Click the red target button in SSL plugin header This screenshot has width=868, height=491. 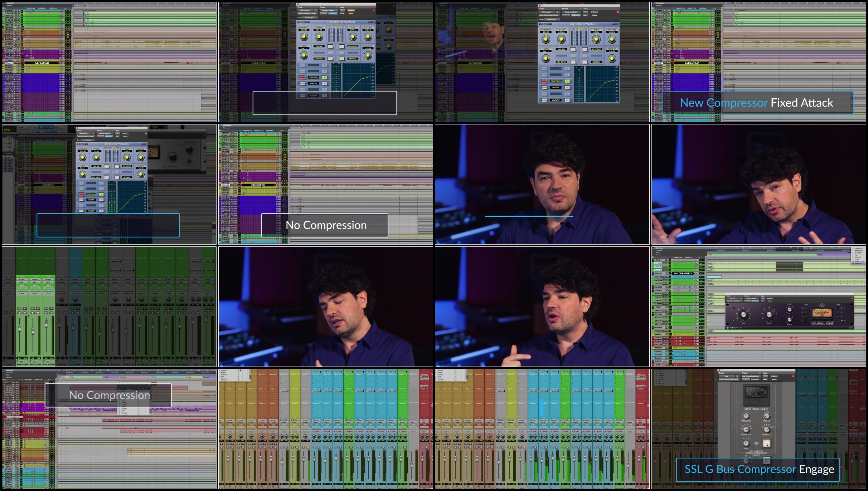click(x=793, y=376)
